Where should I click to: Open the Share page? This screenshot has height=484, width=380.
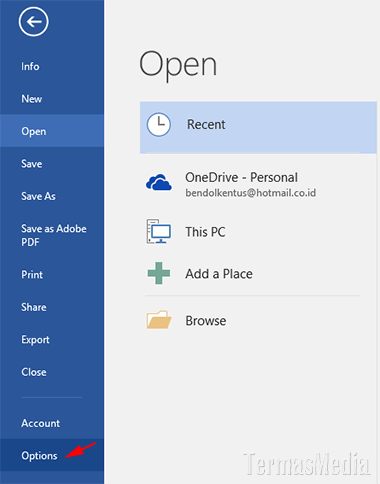click(x=52, y=307)
